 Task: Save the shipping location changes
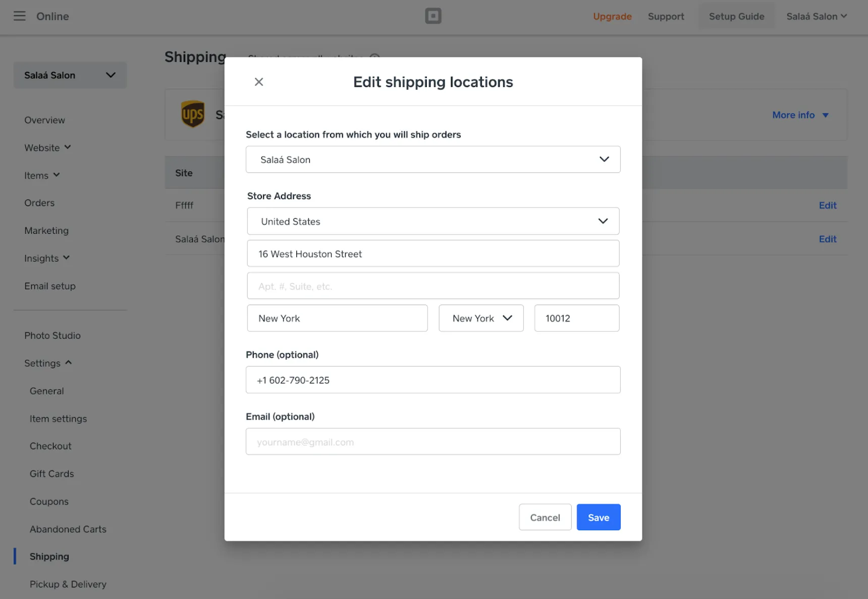pyautogui.click(x=598, y=517)
